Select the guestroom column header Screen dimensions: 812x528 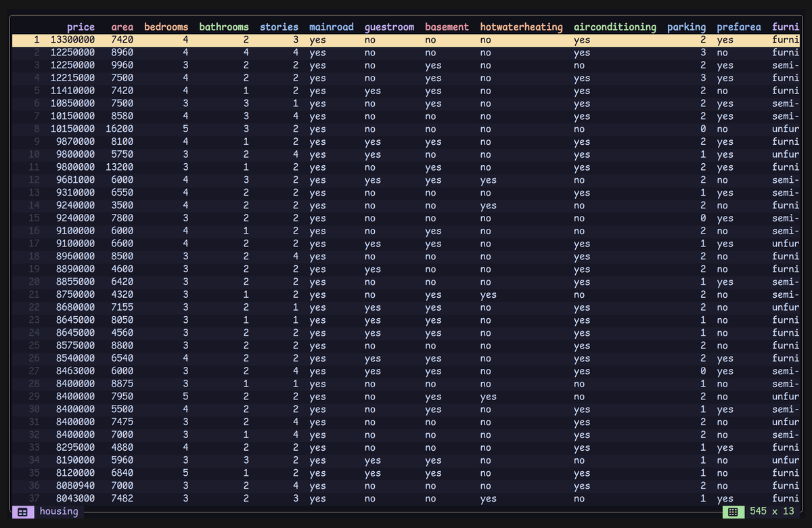389,27
